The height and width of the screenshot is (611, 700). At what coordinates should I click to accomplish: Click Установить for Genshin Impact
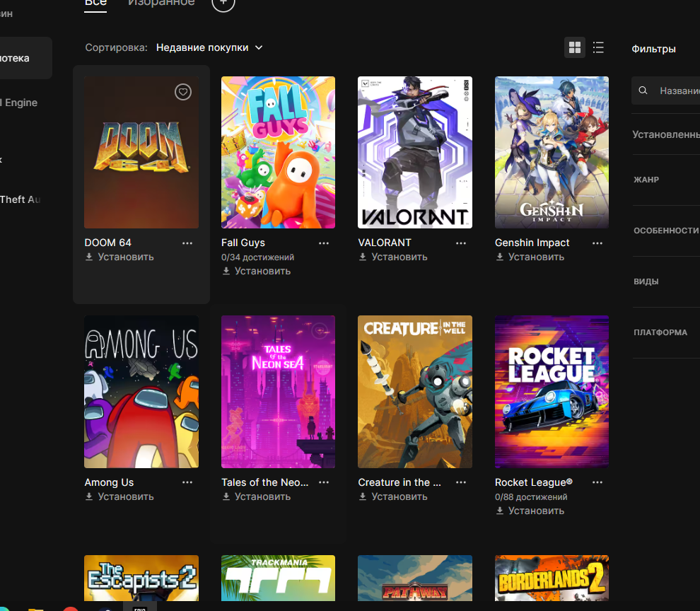536,257
